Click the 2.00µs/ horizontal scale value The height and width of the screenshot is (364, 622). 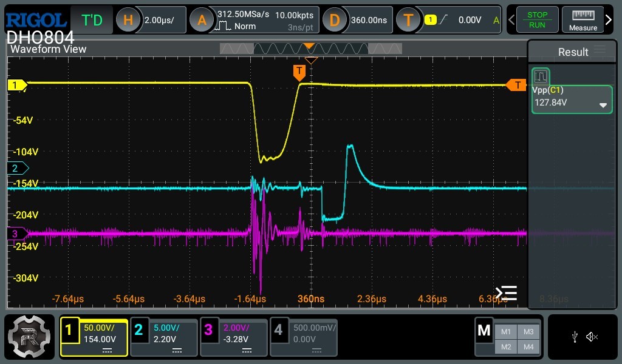159,20
